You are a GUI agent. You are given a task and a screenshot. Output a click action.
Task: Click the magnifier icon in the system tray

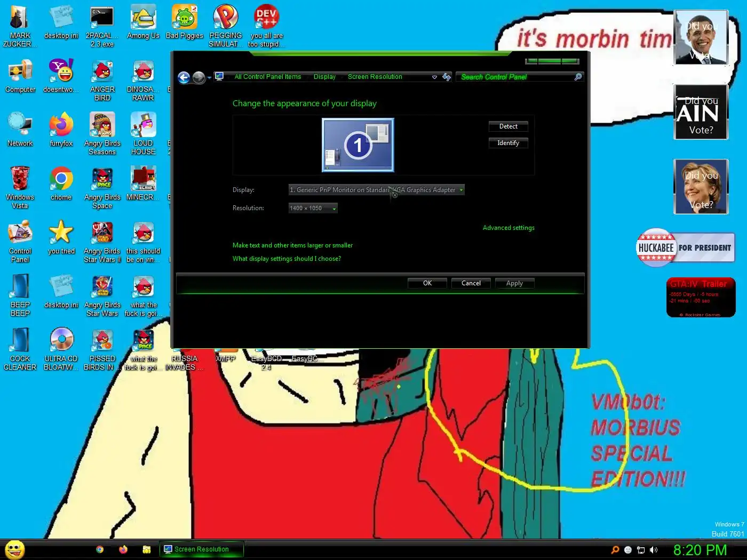pos(615,550)
